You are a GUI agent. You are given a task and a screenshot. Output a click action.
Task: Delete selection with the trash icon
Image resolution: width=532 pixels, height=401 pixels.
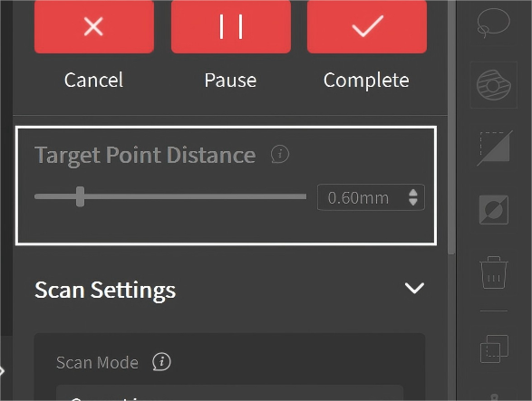(x=494, y=272)
